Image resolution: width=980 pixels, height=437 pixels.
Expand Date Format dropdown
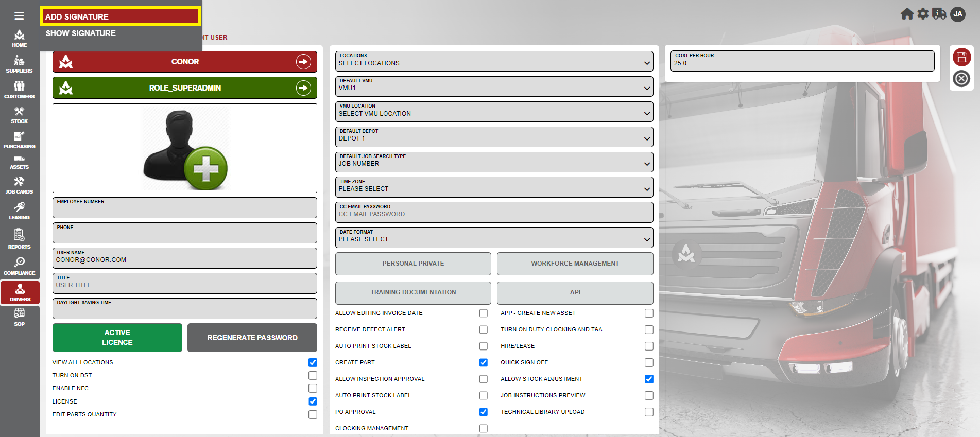click(494, 237)
